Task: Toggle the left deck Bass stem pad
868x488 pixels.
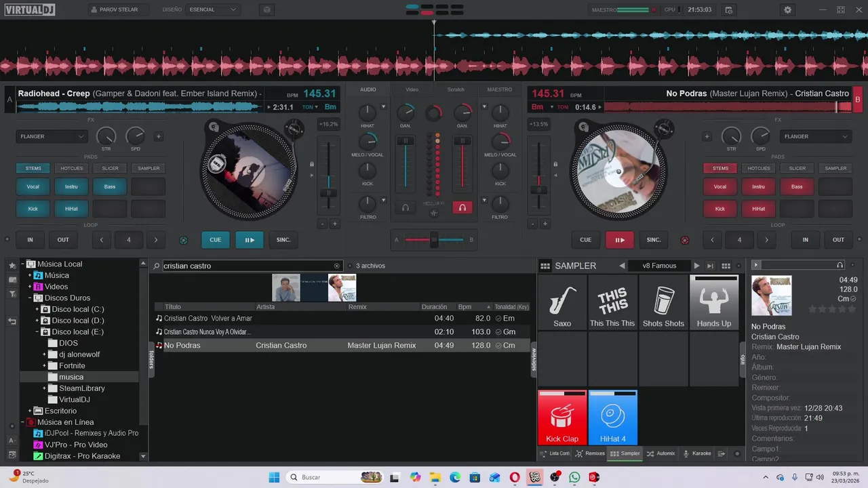Action: [x=110, y=186]
